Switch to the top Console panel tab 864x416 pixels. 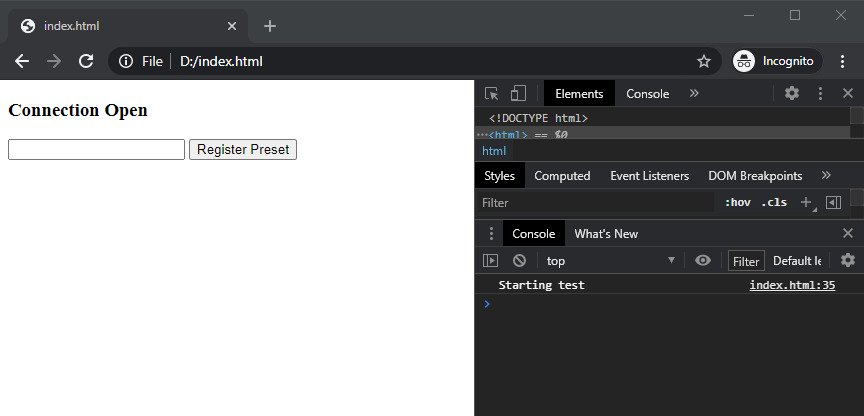[x=647, y=94]
